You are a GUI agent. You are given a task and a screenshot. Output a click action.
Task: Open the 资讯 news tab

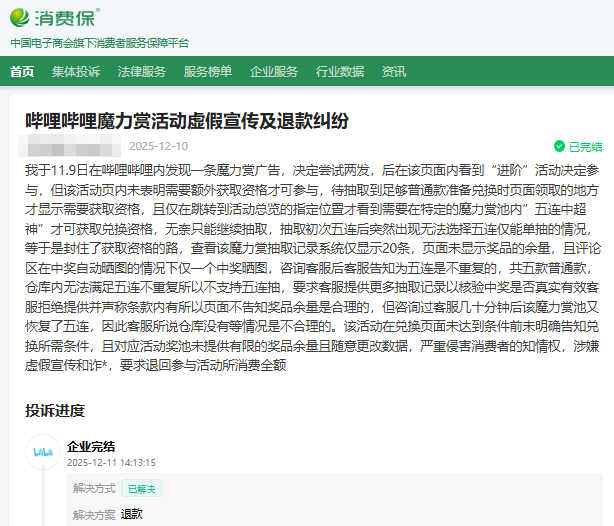[x=394, y=71]
